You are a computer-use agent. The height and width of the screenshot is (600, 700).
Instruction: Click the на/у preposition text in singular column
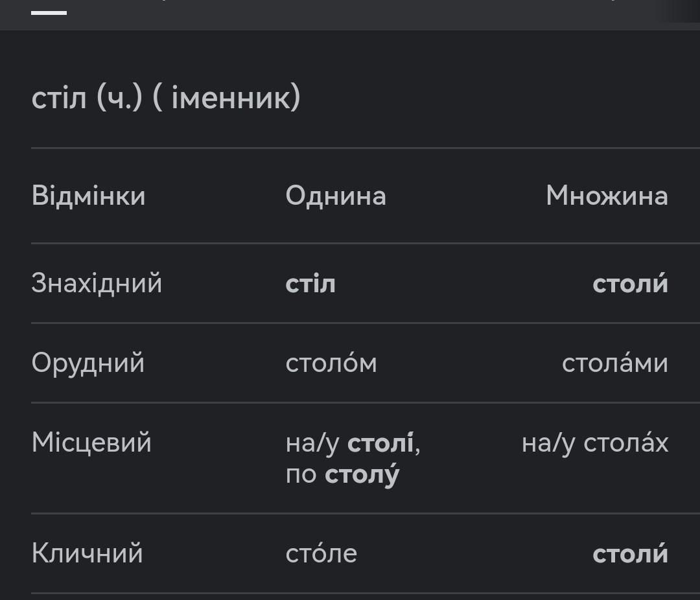[x=312, y=444]
